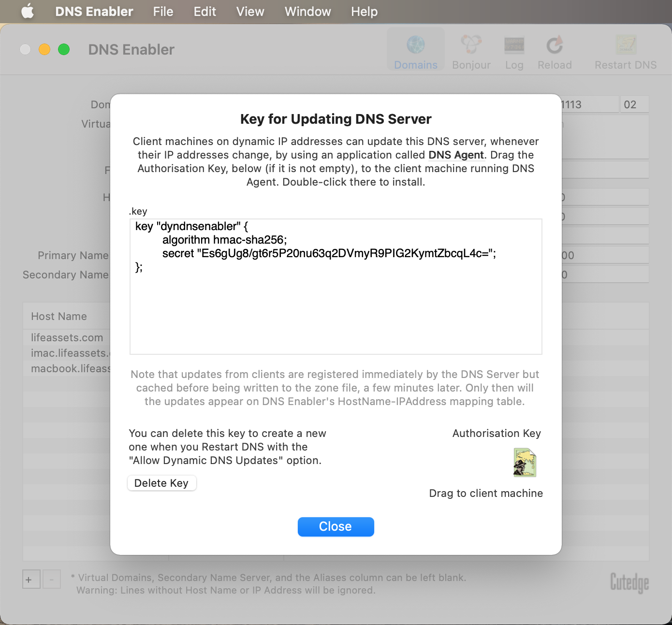Add a host row with plus button
The height and width of the screenshot is (625, 672).
point(29,580)
